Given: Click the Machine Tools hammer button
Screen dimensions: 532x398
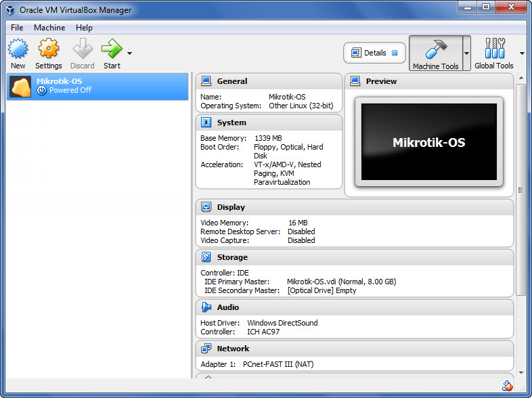Looking at the screenshot, I should [x=436, y=53].
